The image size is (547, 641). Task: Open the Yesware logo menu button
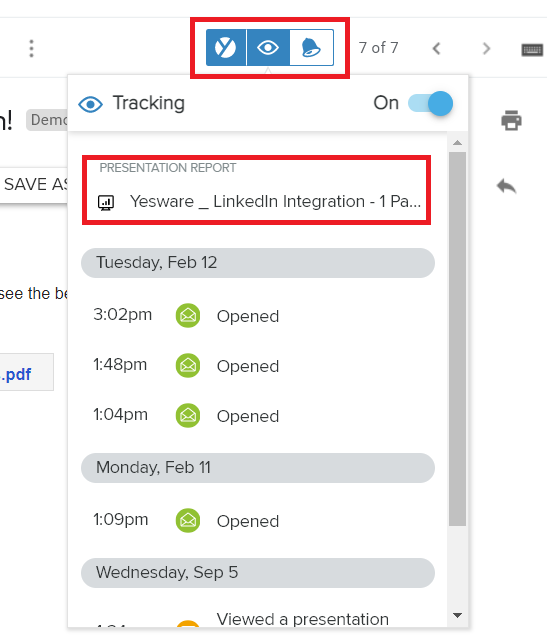226,47
